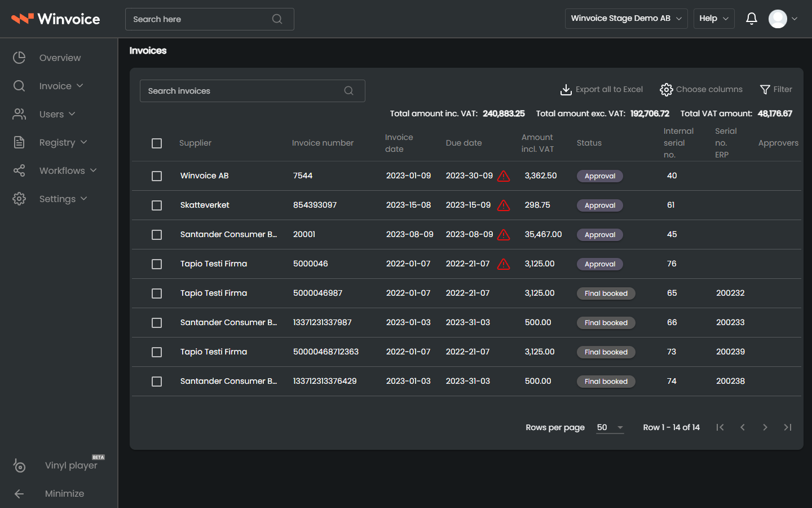Image resolution: width=812 pixels, height=508 pixels.
Task: Click in the Search invoices field
Action: [x=252, y=91]
